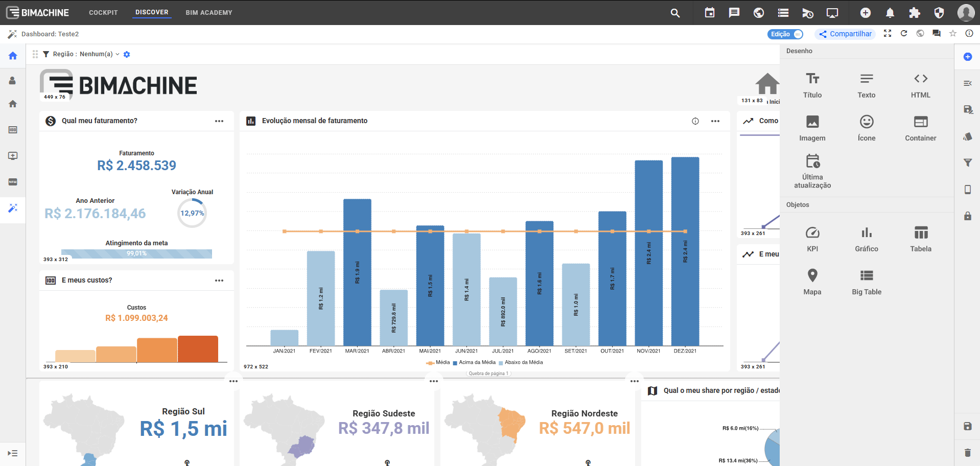Image resolution: width=980 pixels, height=466 pixels.
Task: Switch to the Cockpit tab
Action: (x=103, y=13)
